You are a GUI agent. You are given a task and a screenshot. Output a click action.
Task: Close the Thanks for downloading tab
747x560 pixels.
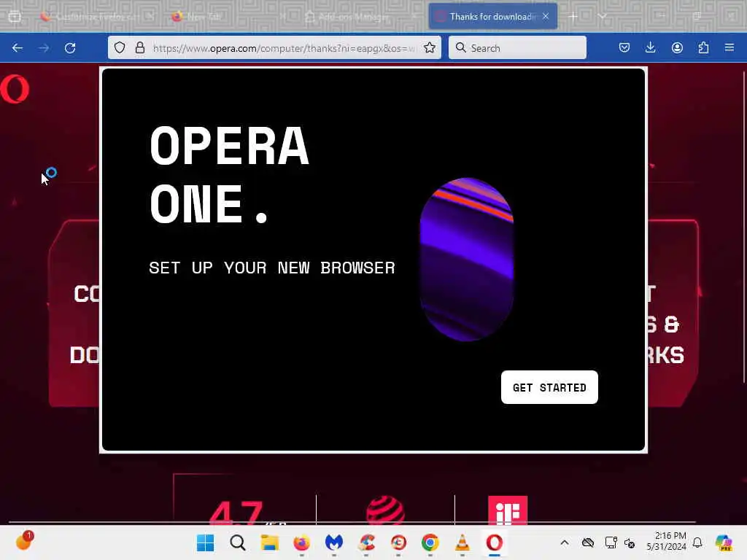(546, 16)
